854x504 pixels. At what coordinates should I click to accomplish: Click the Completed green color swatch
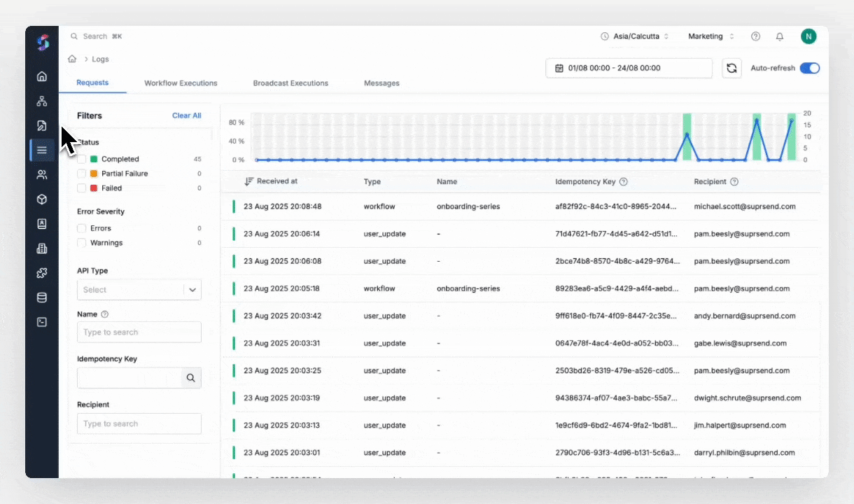point(94,159)
